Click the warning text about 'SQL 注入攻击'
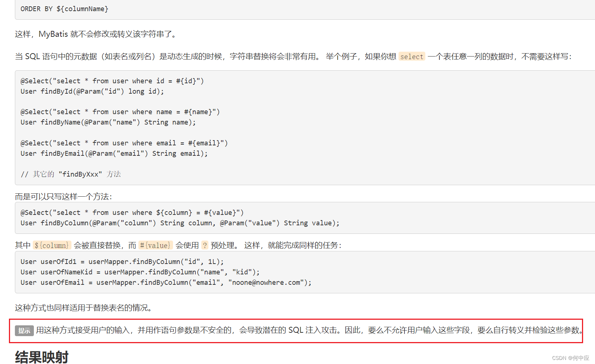 (309, 330)
